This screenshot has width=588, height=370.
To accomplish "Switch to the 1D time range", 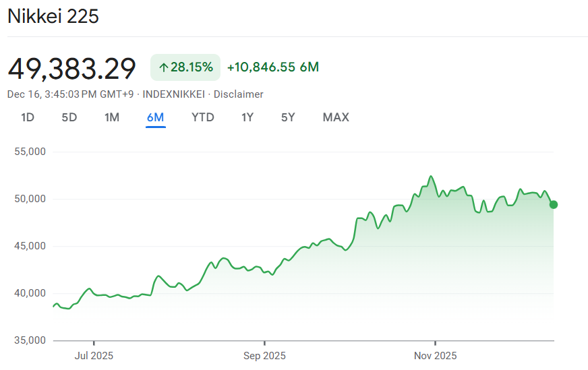I will tap(28, 117).
